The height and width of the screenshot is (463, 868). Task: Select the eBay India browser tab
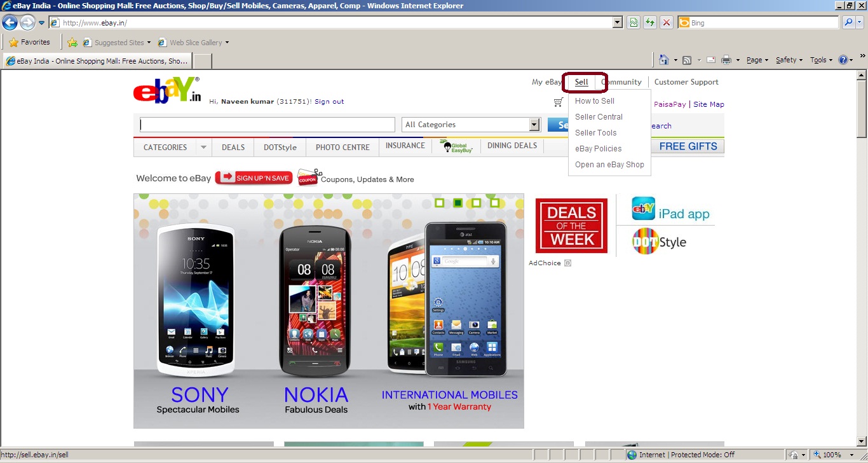97,61
